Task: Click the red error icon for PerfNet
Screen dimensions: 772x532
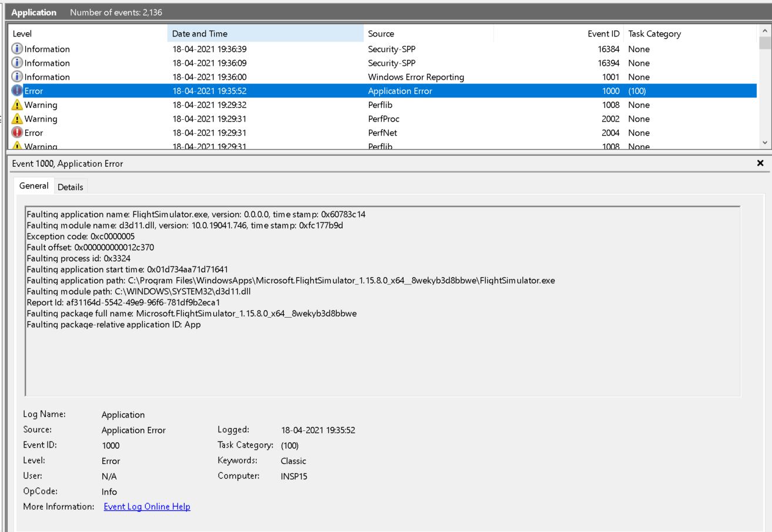Action: coord(17,133)
